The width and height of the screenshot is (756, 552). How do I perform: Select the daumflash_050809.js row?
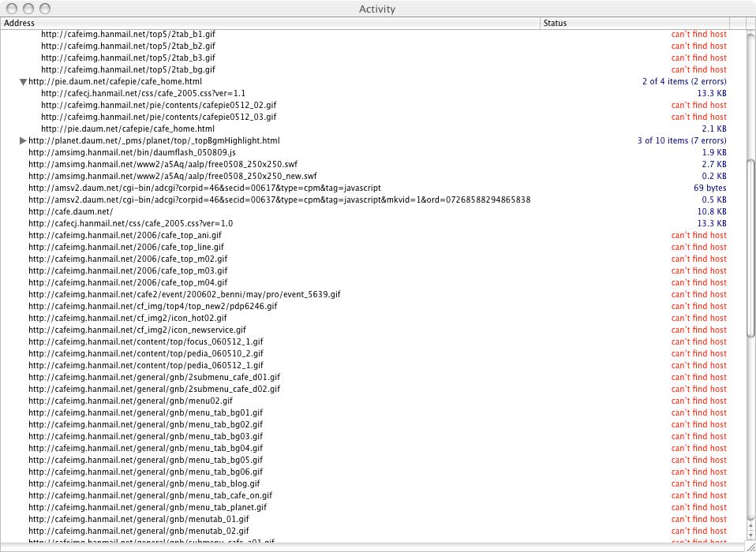point(373,153)
